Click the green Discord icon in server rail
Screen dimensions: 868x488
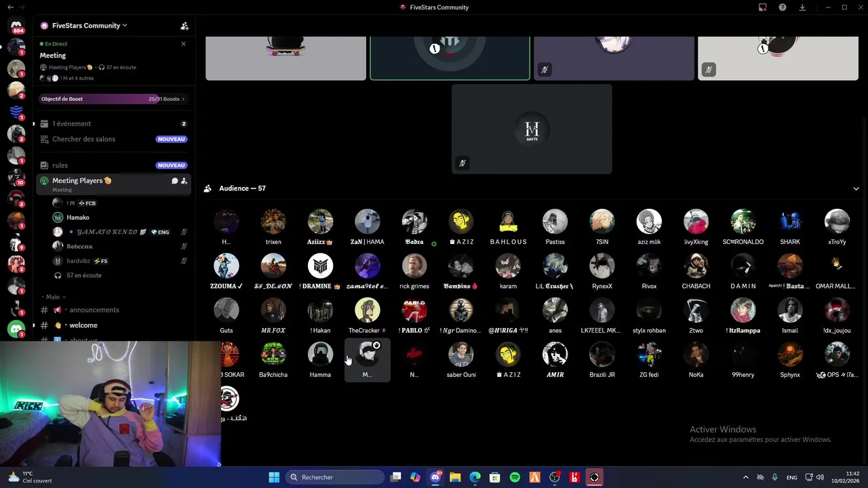click(x=16, y=329)
